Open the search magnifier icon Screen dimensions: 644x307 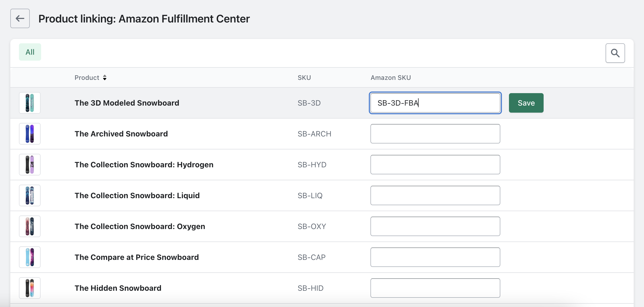tap(615, 53)
